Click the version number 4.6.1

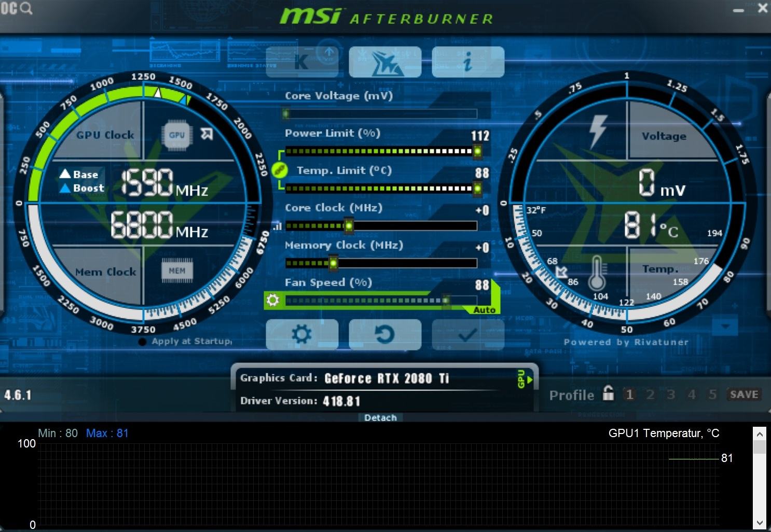(18, 395)
